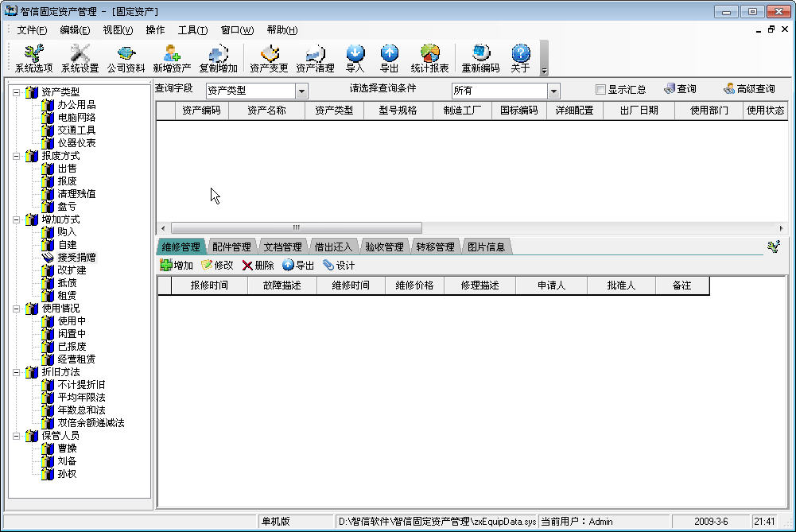Click 导出 in maintenance panel

pyautogui.click(x=298, y=265)
